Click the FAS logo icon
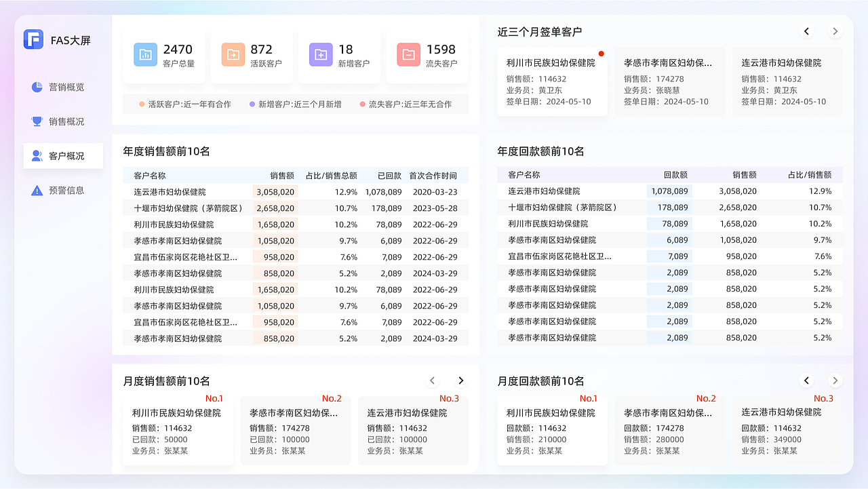The width and height of the screenshot is (868, 489). click(33, 39)
